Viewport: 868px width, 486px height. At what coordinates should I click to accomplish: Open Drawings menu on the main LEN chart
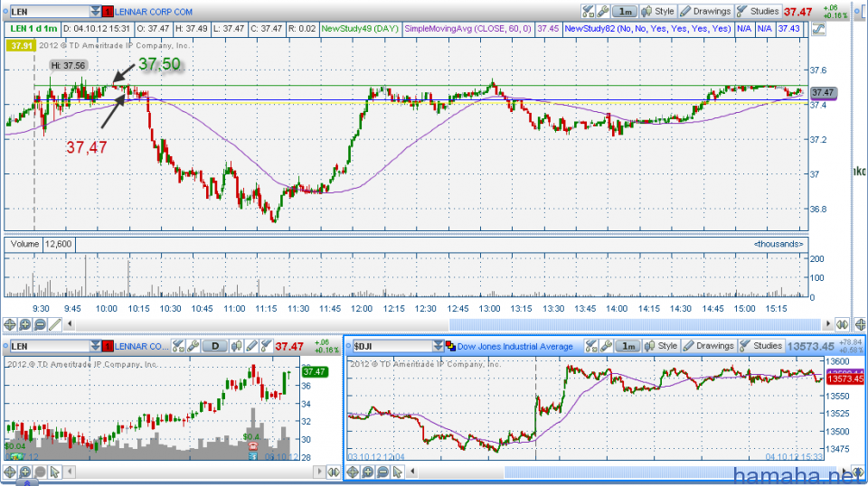click(x=705, y=11)
